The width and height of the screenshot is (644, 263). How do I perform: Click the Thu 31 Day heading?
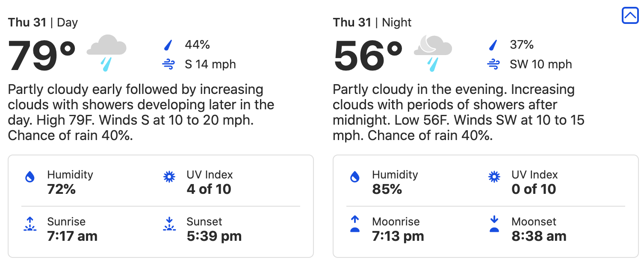tap(43, 22)
